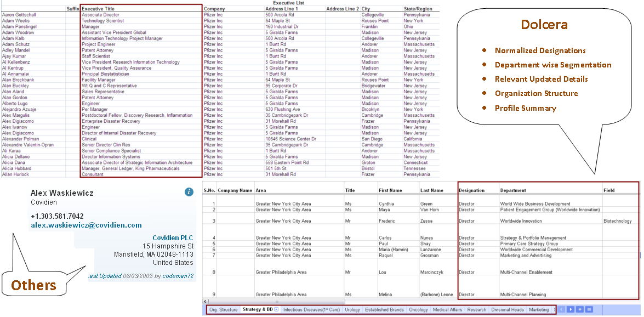Switch to Divisional Heads tab
The image size is (644, 317).
(508, 310)
